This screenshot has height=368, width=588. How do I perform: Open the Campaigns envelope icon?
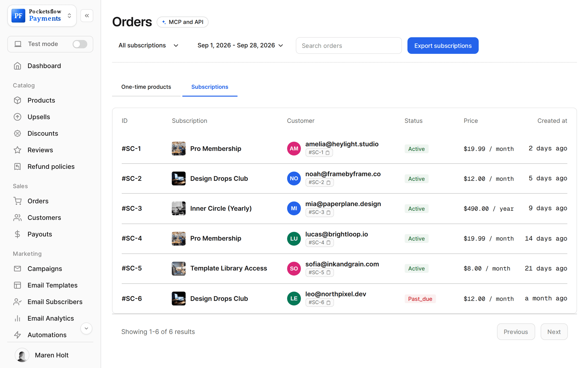click(18, 269)
